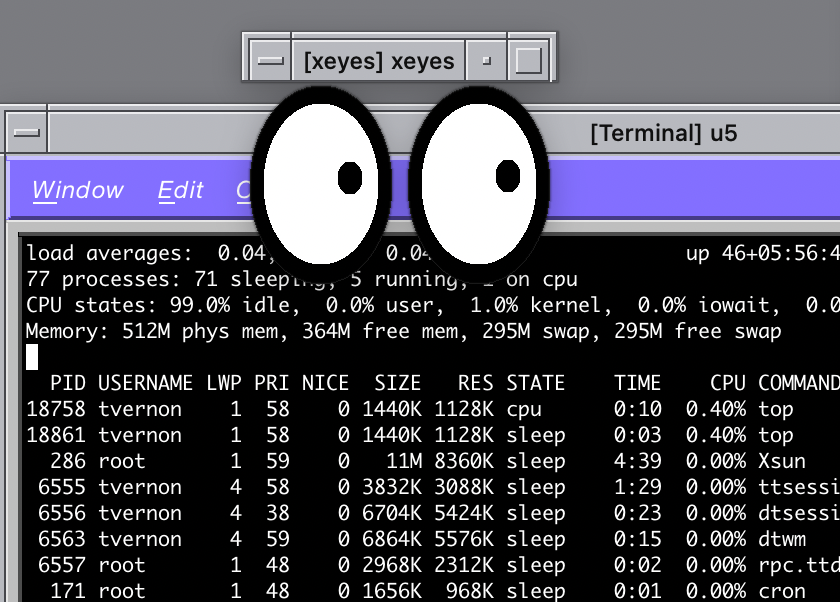Click the STATE column header
The height and width of the screenshot is (602, 840).
pos(536,383)
